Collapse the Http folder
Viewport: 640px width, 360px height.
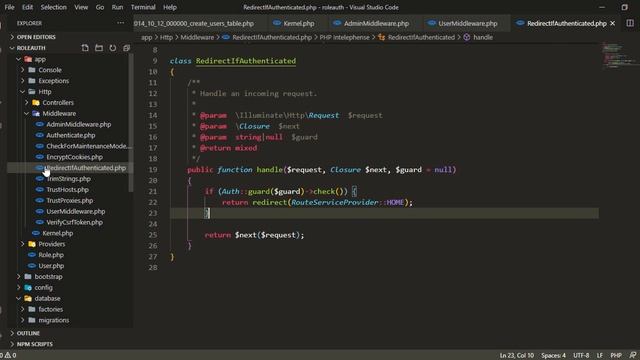(44, 91)
